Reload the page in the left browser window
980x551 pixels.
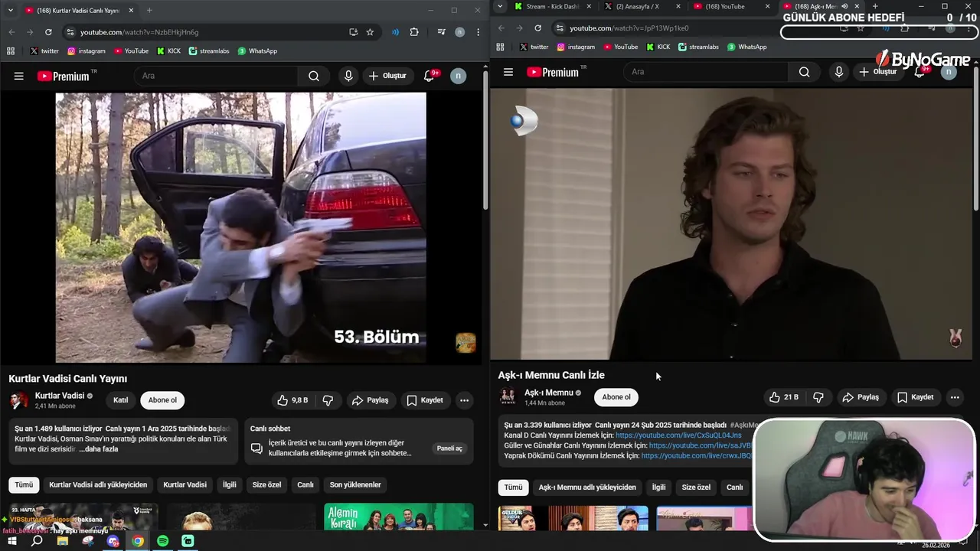coord(48,32)
